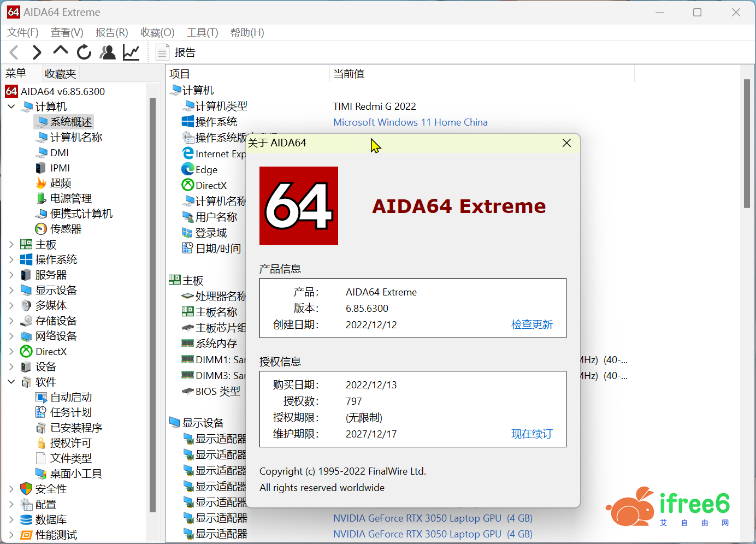Collapse the 软件 tree node
This screenshot has width=756, height=544.
click(11, 382)
